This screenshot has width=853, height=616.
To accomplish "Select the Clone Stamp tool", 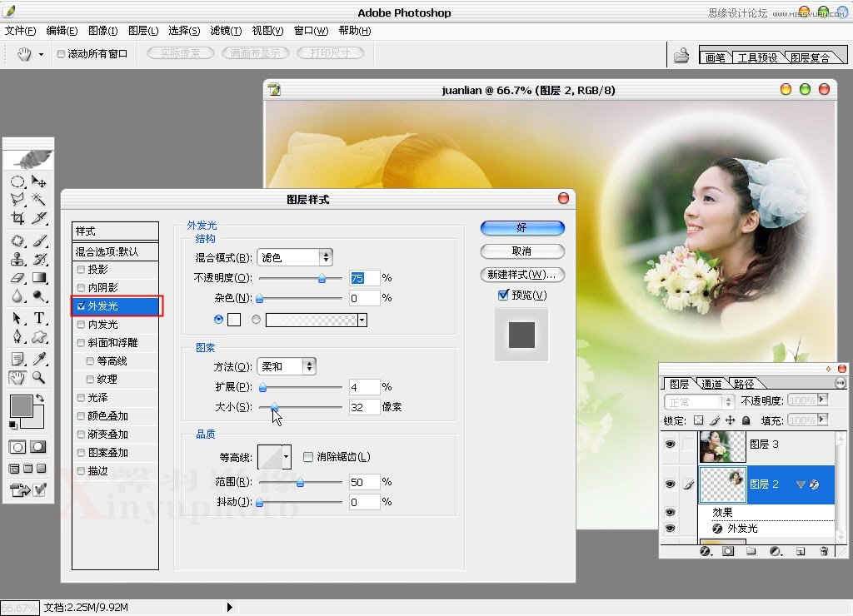I will pos(17,259).
